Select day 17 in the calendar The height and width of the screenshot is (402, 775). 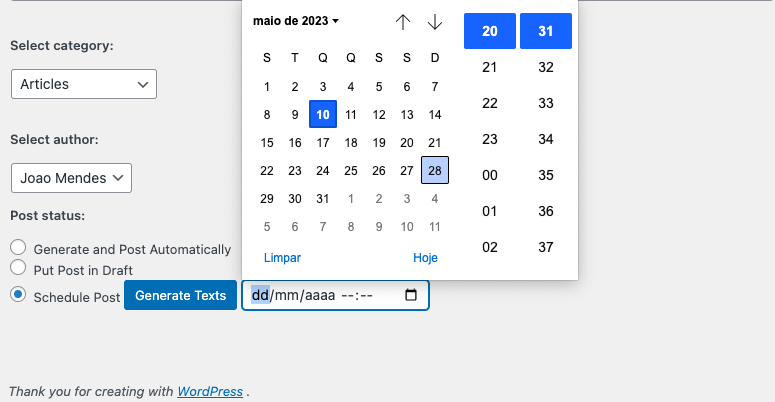[323, 143]
